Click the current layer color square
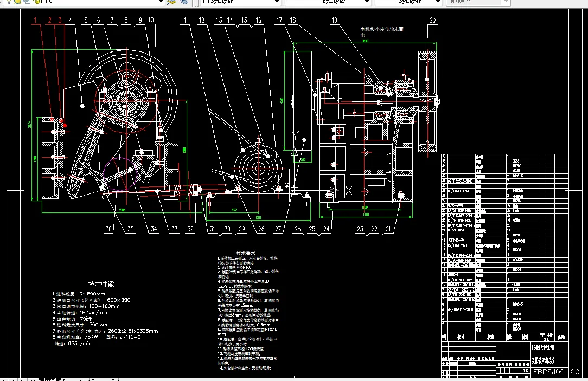Viewport: 588px width, 381px height. pyautogui.click(x=43, y=2)
